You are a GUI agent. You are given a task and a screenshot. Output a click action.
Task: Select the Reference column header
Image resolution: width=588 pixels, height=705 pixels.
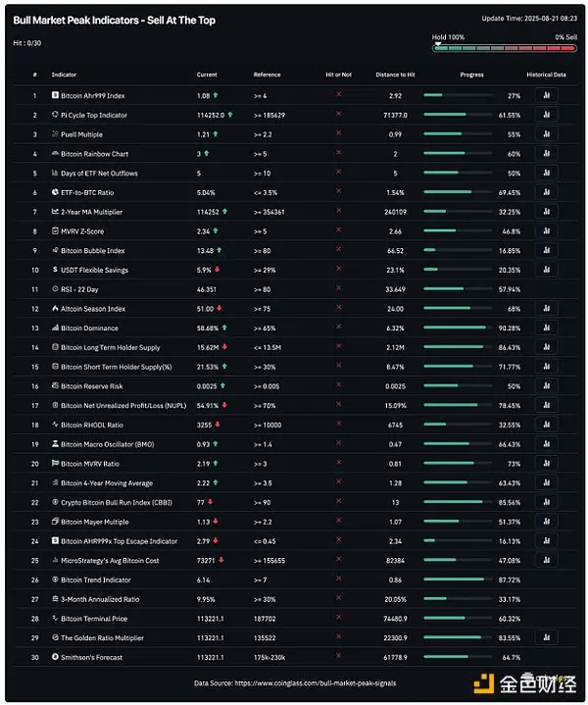click(x=267, y=75)
